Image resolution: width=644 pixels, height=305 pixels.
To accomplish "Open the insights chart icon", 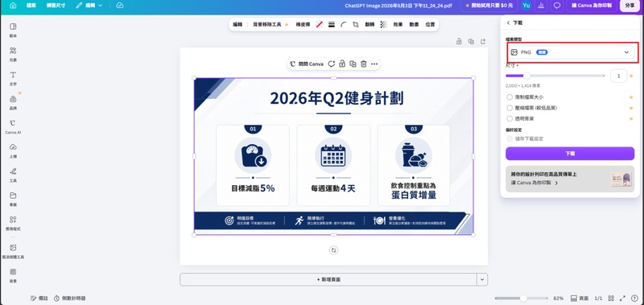I will pyautogui.click(x=541, y=6).
